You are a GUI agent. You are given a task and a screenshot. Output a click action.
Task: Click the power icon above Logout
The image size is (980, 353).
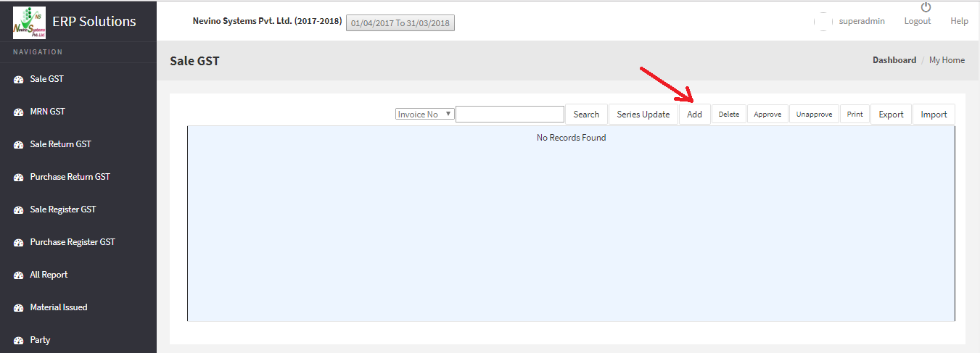tap(926, 8)
